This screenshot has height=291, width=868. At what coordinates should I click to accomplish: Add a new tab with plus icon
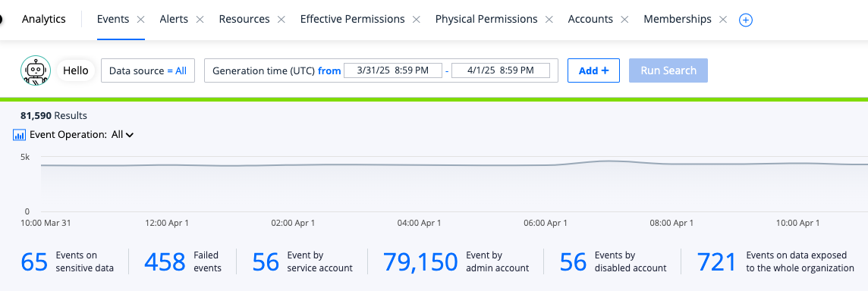[746, 20]
